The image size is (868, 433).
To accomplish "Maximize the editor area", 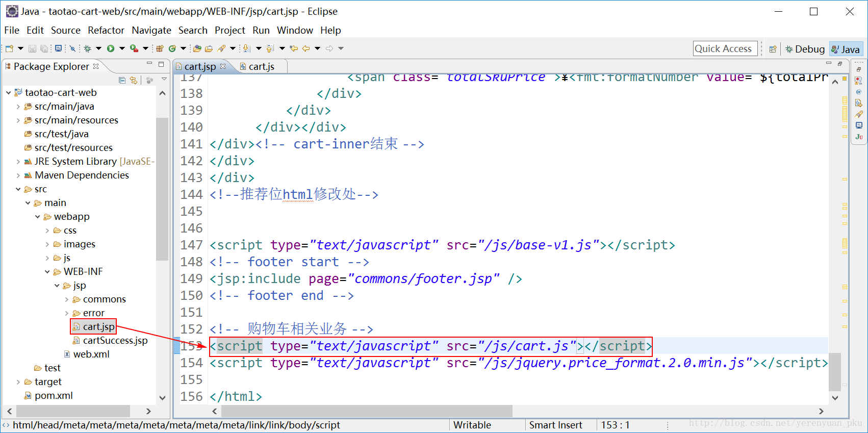I will click(840, 64).
